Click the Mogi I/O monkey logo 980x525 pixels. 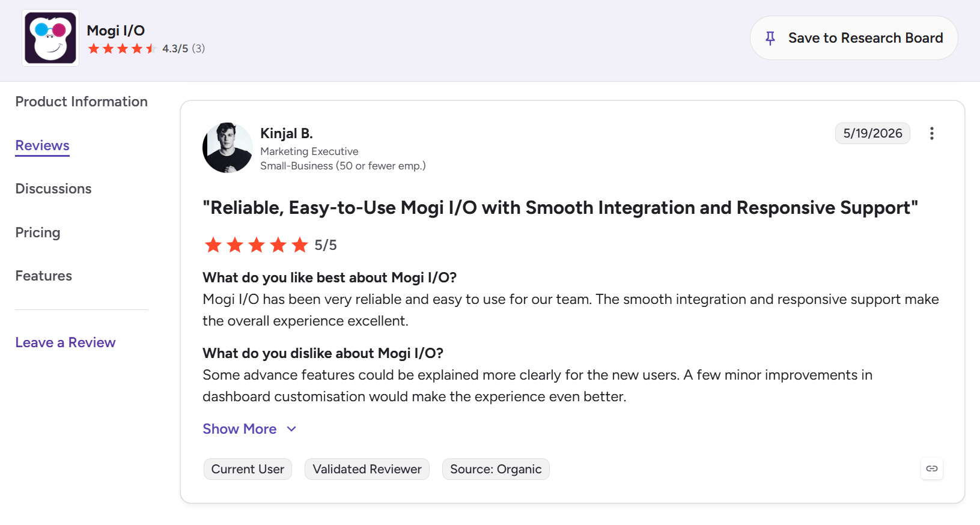(x=50, y=38)
